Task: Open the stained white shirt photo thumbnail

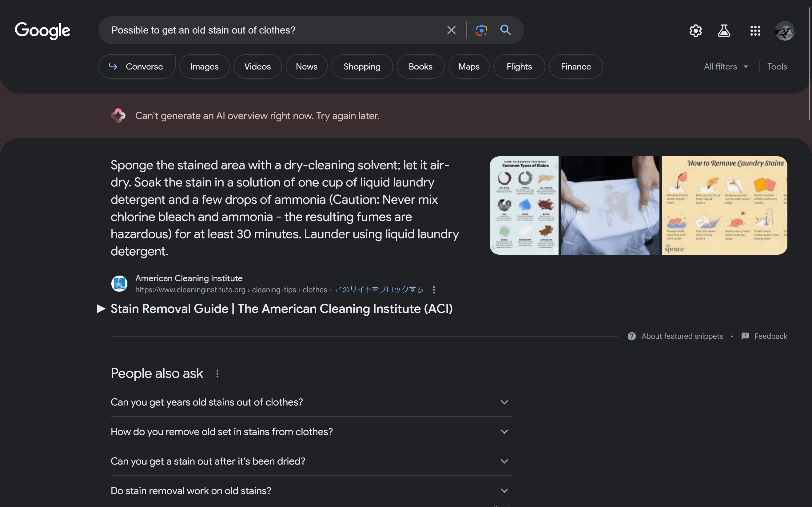Action: click(610, 206)
